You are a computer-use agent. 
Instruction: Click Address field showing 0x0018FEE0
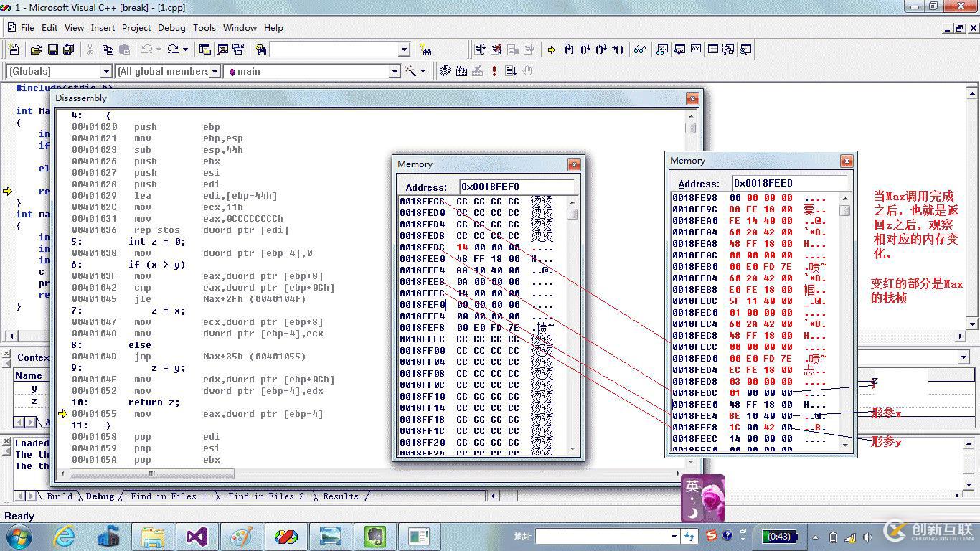[x=791, y=183]
